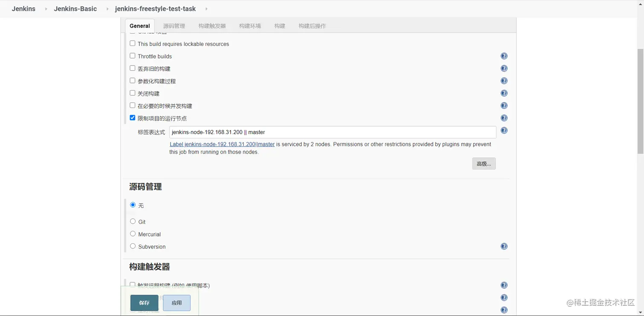Switch to the 构建触发器 tab
The image size is (644, 316).
coord(212,26)
